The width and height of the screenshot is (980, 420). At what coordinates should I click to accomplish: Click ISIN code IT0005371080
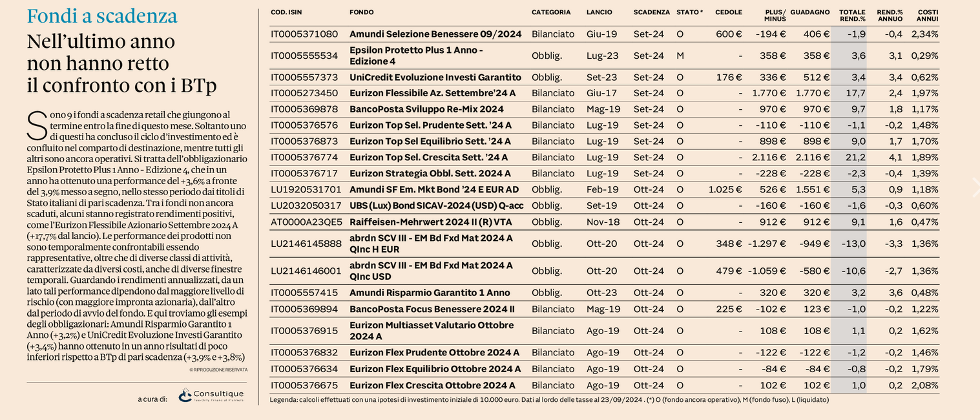click(304, 34)
